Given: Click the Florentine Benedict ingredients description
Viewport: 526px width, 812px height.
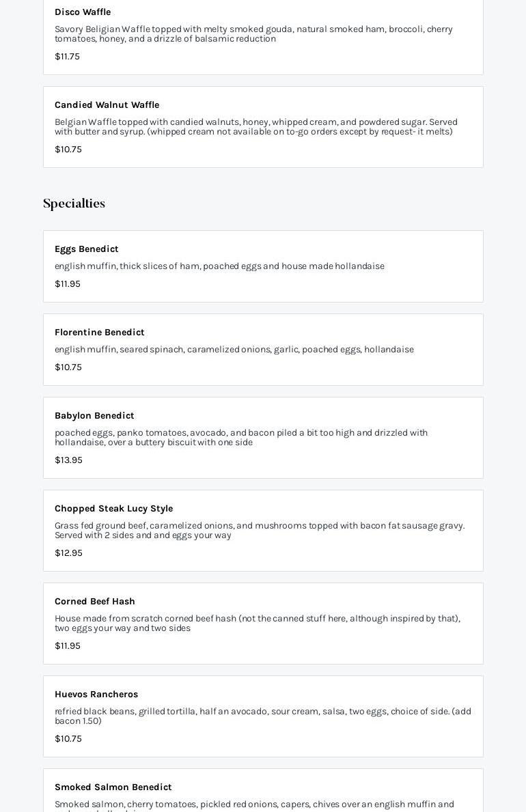Looking at the screenshot, I should 234,350.
